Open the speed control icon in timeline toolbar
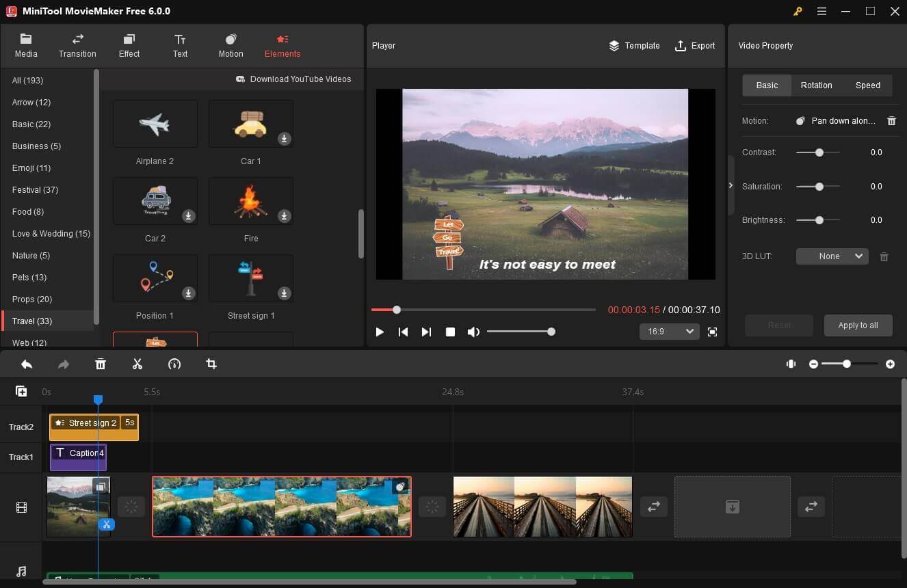The image size is (907, 588). [x=174, y=364]
